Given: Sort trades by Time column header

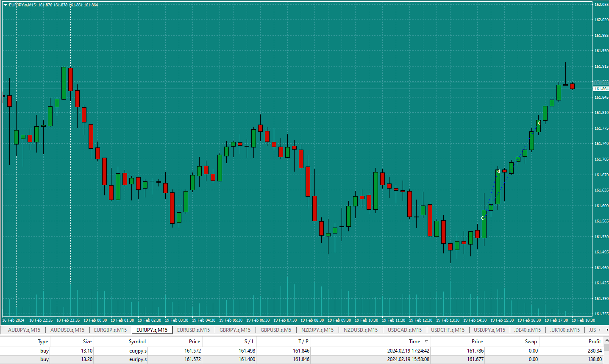Looking at the screenshot, I should [x=414, y=342].
